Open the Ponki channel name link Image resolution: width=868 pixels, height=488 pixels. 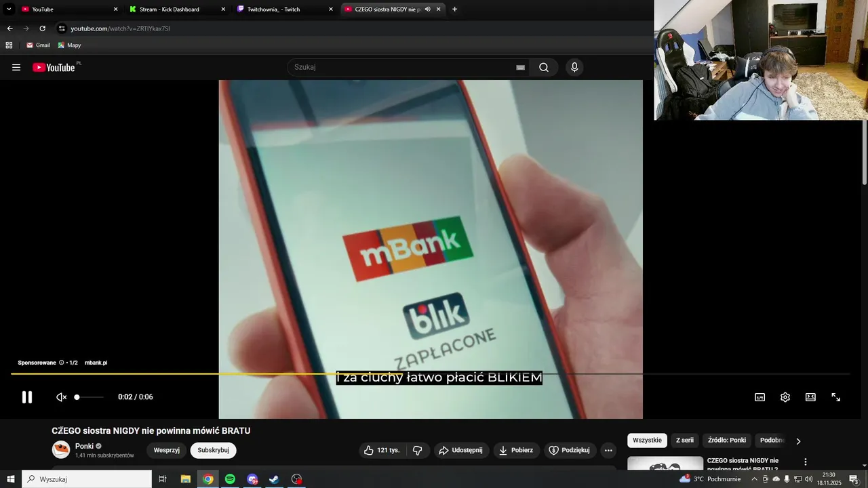(84, 446)
